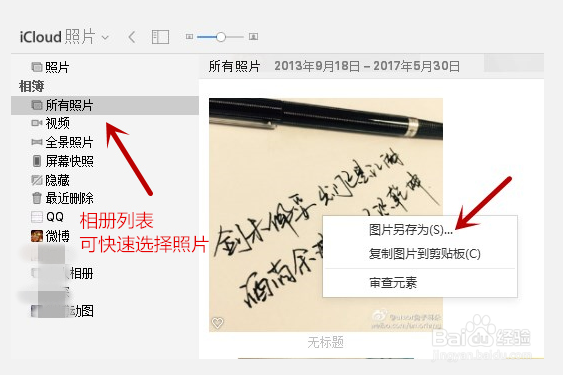Click the 照片 library icon

tap(37, 67)
